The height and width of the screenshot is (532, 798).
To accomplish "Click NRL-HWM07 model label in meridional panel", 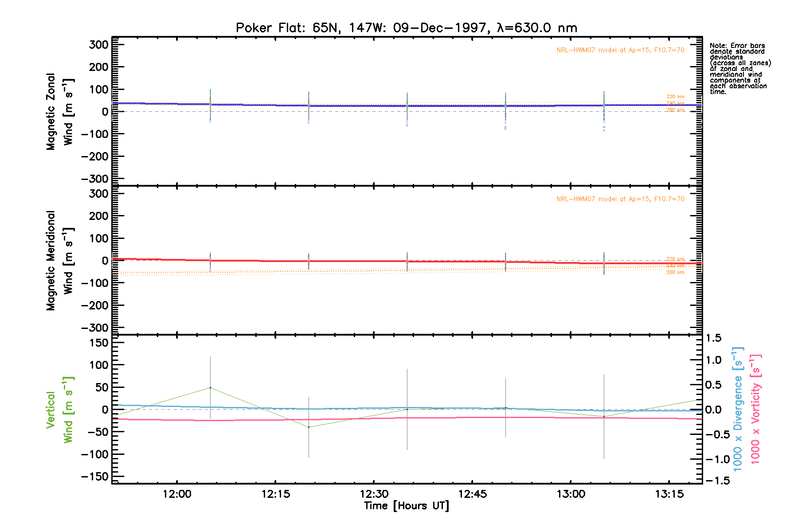I will coord(620,199).
